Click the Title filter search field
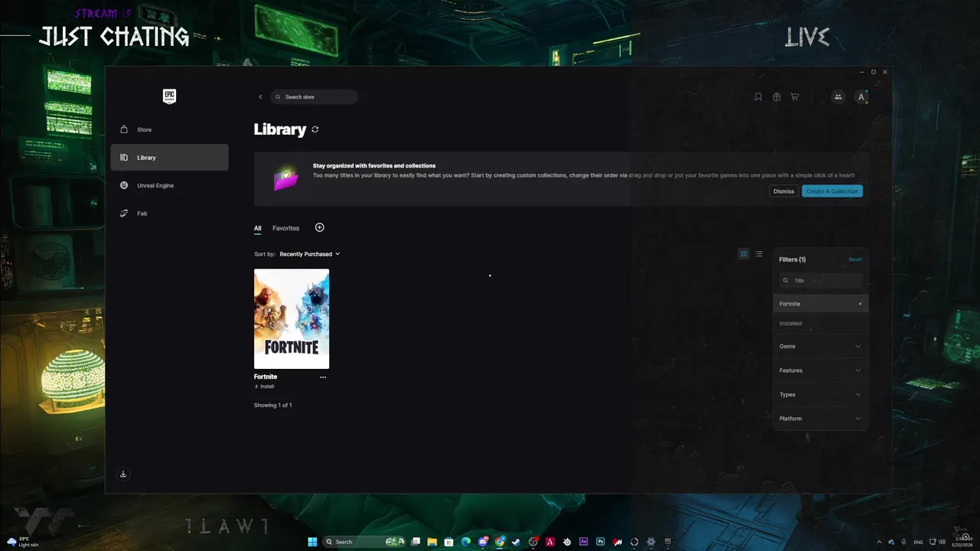980x551 pixels. pyautogui.click(x=821, y=281)
